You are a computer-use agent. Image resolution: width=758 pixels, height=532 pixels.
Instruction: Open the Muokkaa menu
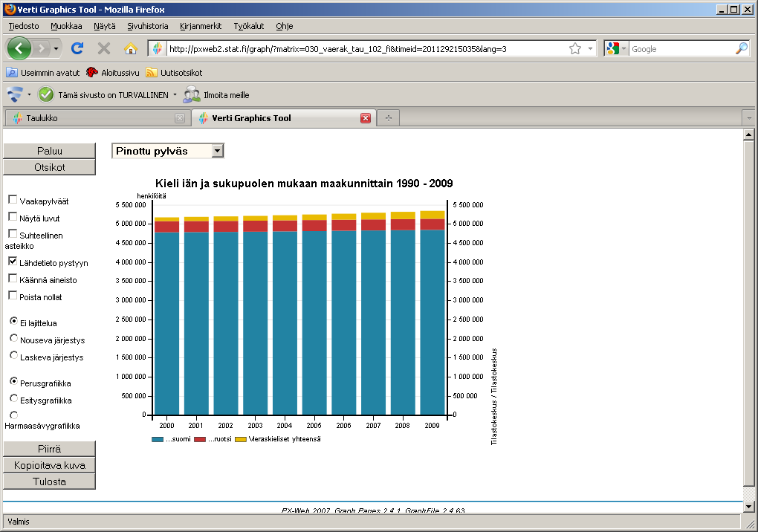click(x=66, y=26)
